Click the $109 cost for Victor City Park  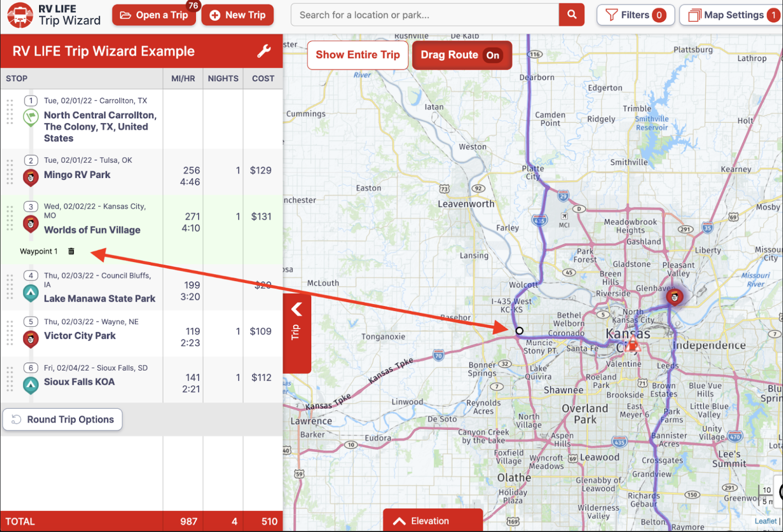point(261,331)
